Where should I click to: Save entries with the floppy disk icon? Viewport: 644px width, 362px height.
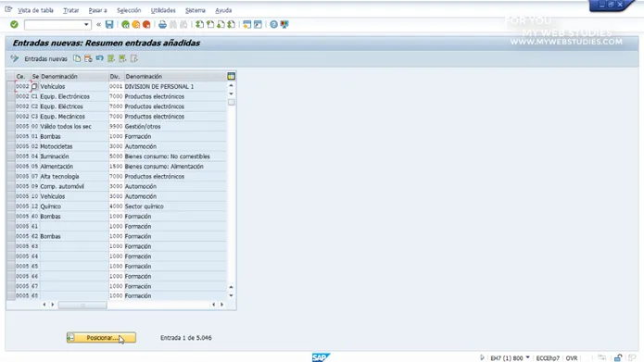(x=109, y=25)
